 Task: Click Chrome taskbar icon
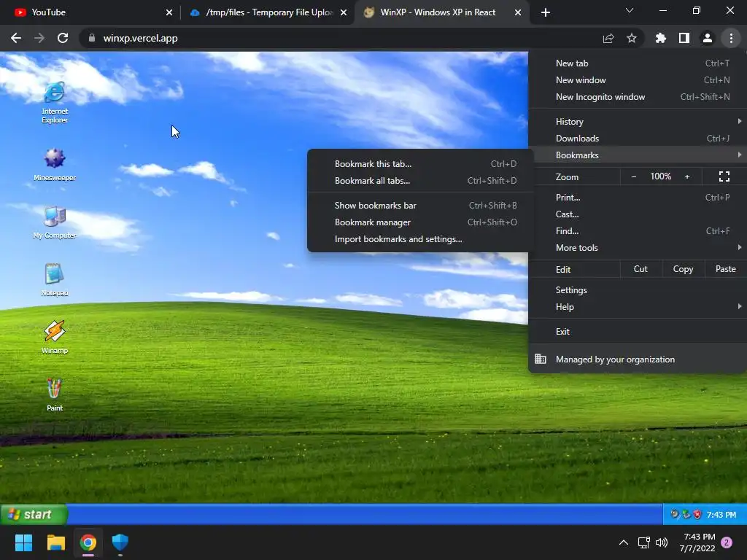tap(88, 542)
